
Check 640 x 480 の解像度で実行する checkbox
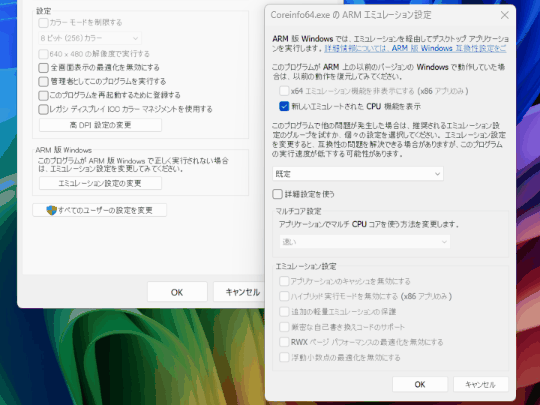point(43,54)
